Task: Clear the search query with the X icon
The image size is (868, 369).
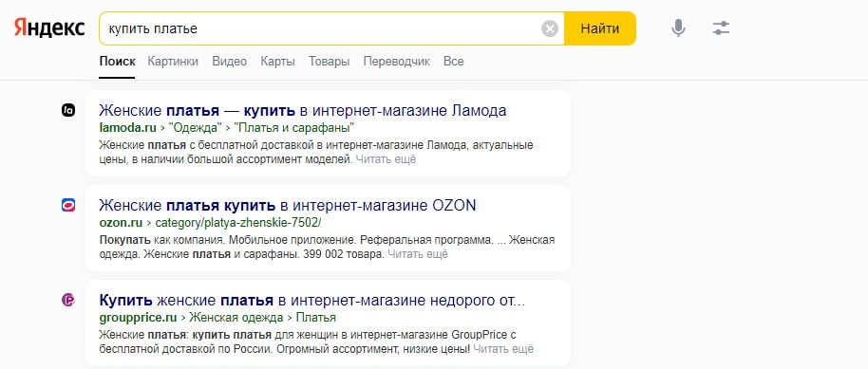Action: point(549,28)
